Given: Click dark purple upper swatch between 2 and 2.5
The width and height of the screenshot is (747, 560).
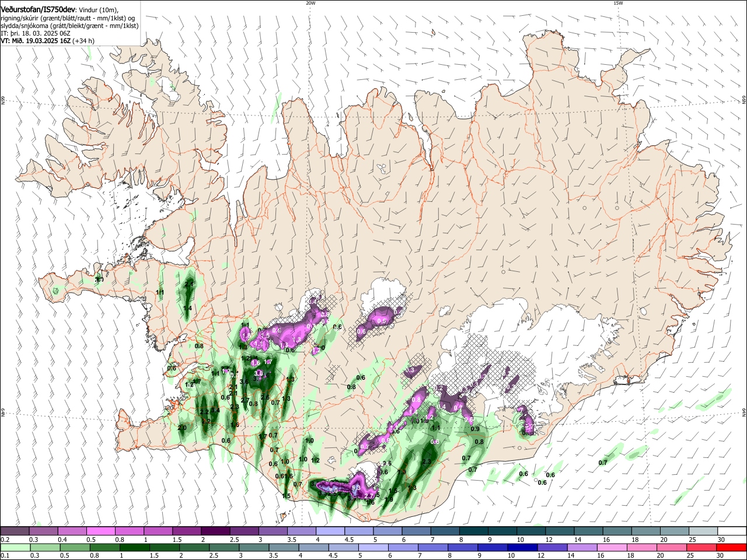Looking at the screenshot, I should point(215,531).
